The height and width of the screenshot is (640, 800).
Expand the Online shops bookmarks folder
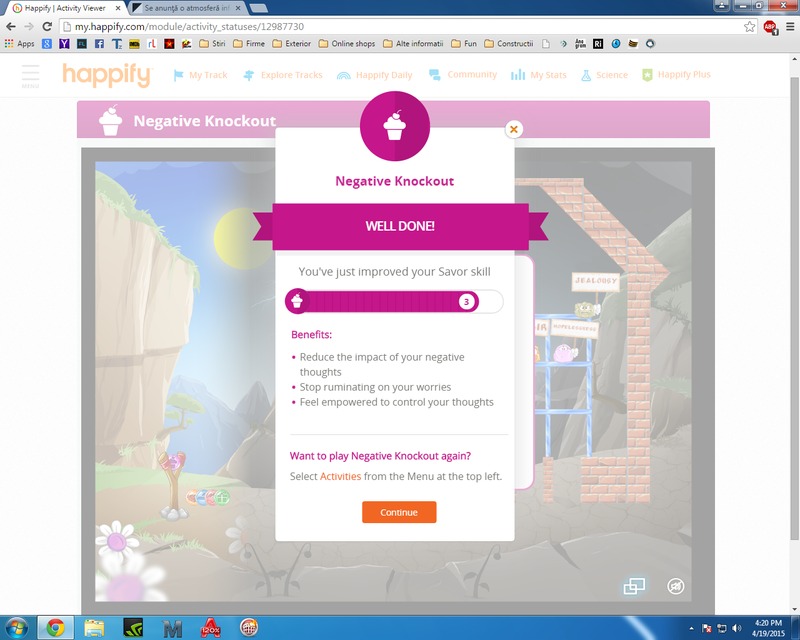[347, 44]
